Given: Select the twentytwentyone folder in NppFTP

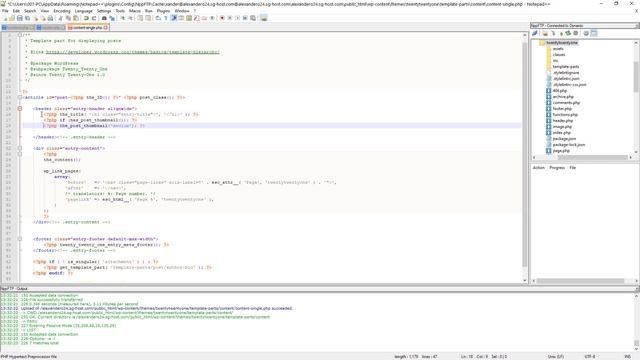Looking at the screenshot, I should 562,43.
